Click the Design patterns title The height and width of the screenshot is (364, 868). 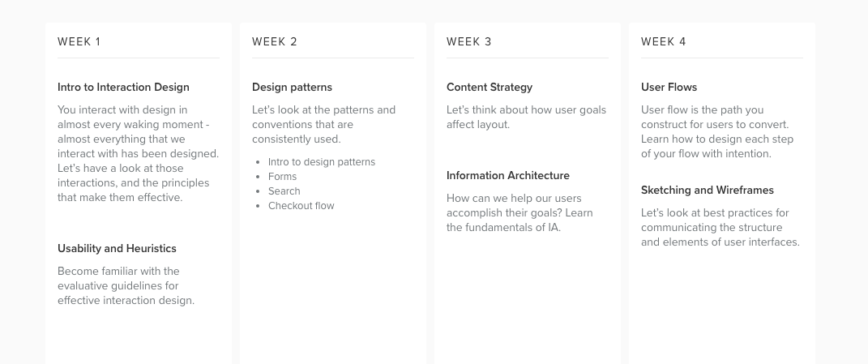pyautogui.click(x=292, y=87)
